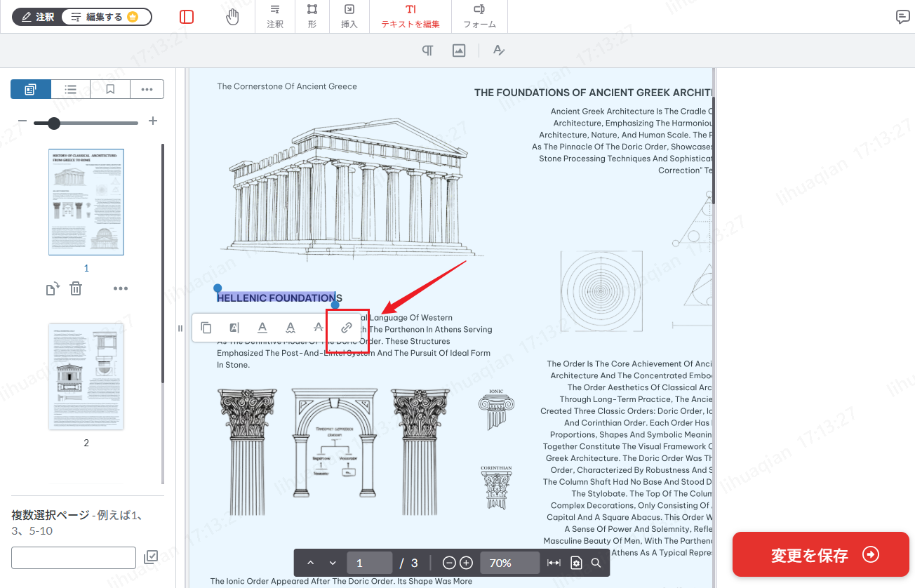
Task: Click THE FOUNDATIONS OF ANCIENT GREEK heading
Action: pos(593,93)
